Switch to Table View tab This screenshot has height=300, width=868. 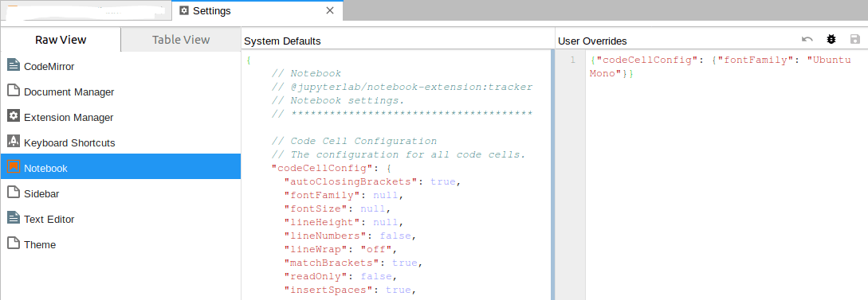coord(181,40)
